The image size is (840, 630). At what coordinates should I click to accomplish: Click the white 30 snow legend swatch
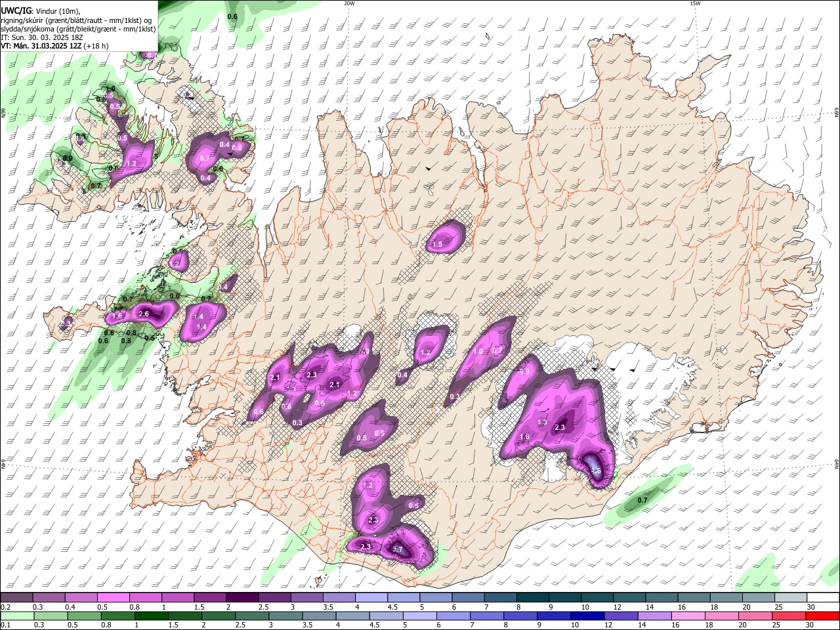pyautogui.click(x=823, y=597)
